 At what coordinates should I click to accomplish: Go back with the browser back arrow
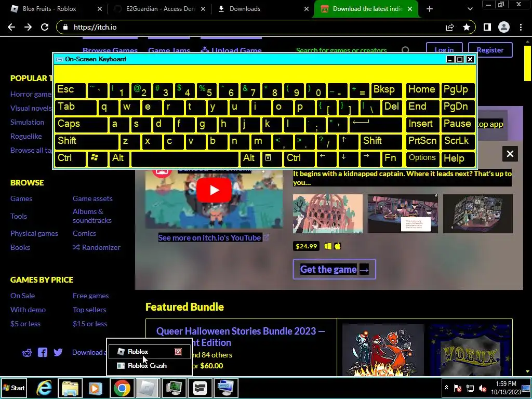tap(11, 27)
